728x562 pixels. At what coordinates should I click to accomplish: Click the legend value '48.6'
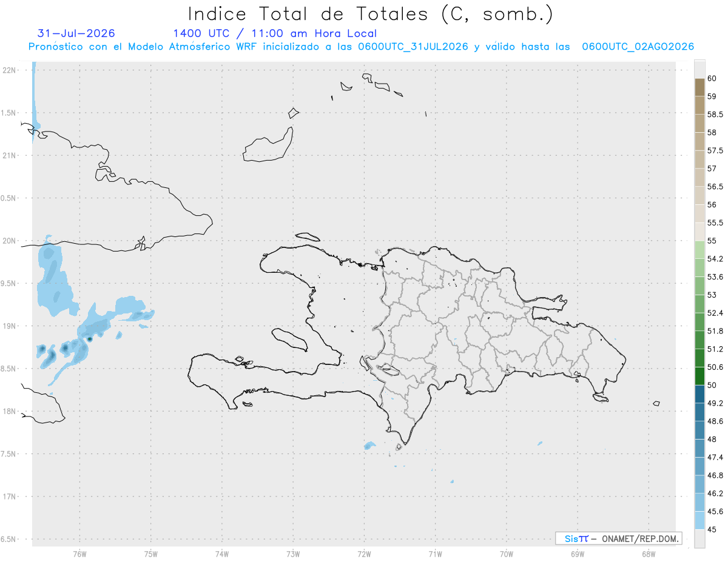pyautogui.click(x=715, y=421)
